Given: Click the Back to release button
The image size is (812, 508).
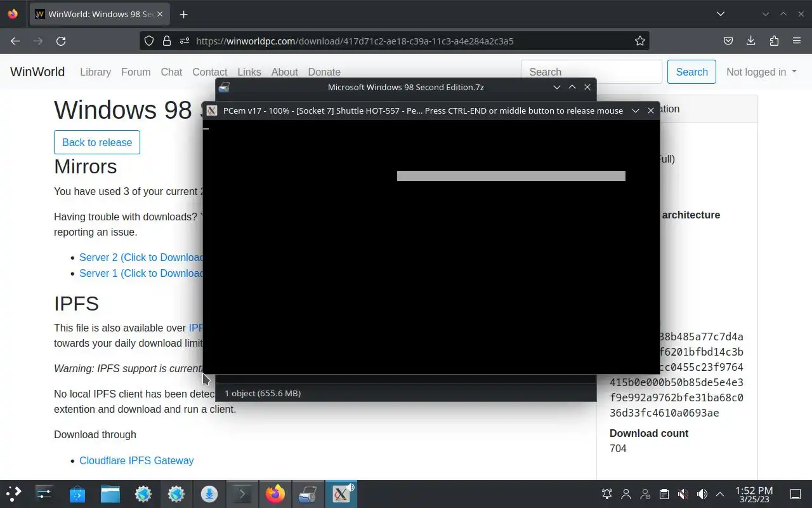Looking at the screenshot, I should tap(97, 142).
